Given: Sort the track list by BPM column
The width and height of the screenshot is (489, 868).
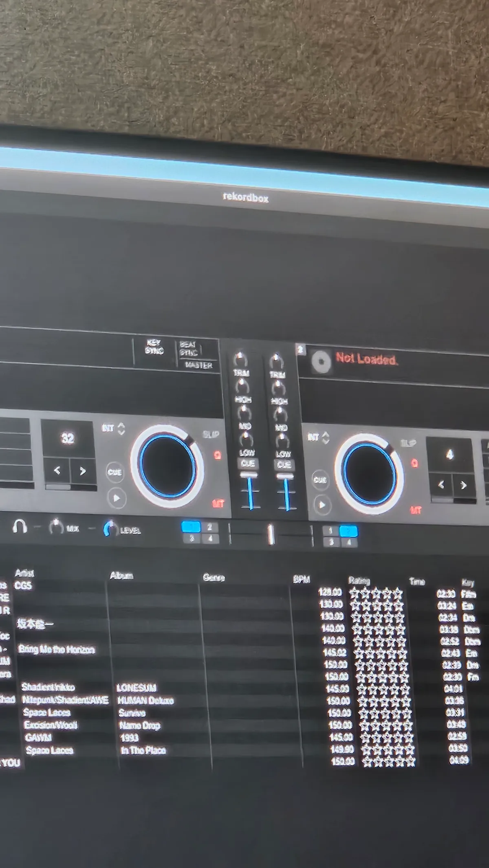Looking at the screenshot, I should pyautogui.click(x=302, y=579).
